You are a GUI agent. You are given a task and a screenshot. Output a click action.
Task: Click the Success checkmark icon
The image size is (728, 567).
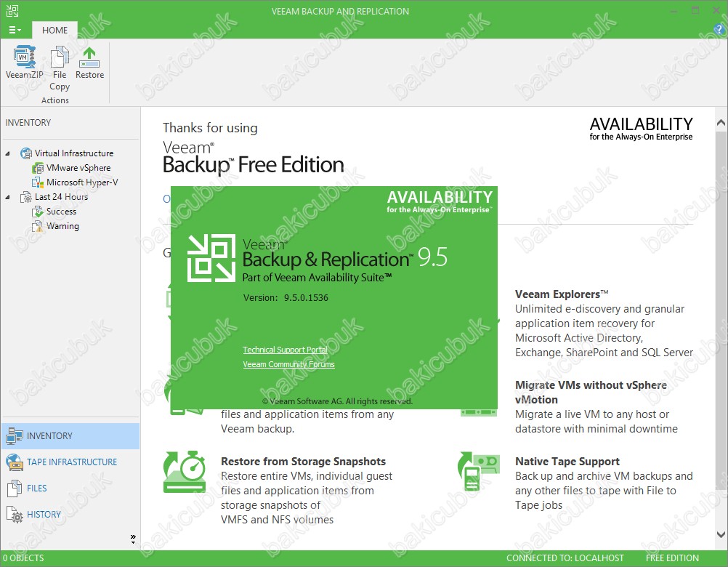tap(38, 212)
